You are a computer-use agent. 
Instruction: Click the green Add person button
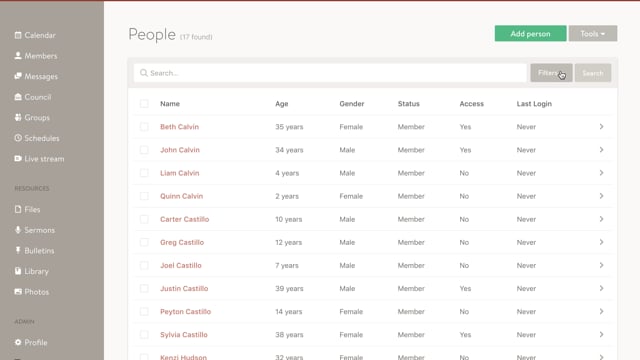[x=530, y=33]
